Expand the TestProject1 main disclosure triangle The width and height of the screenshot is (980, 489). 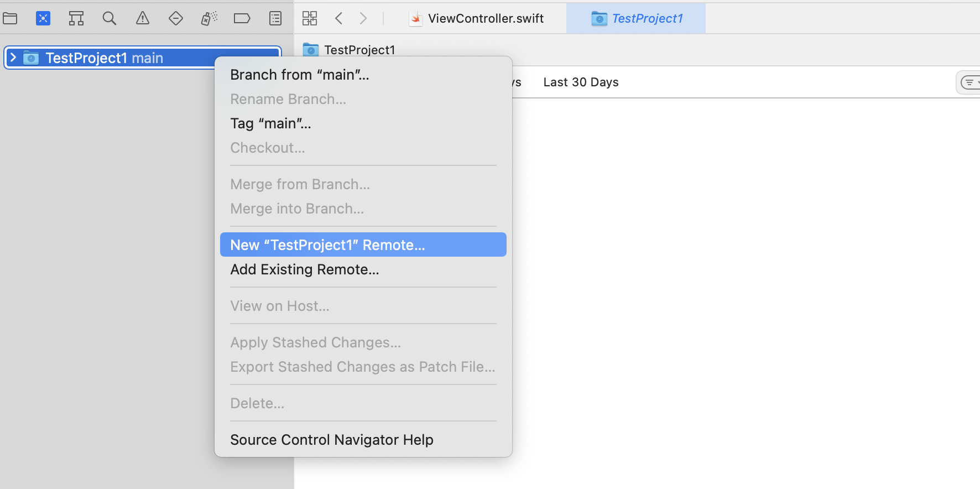13,58
